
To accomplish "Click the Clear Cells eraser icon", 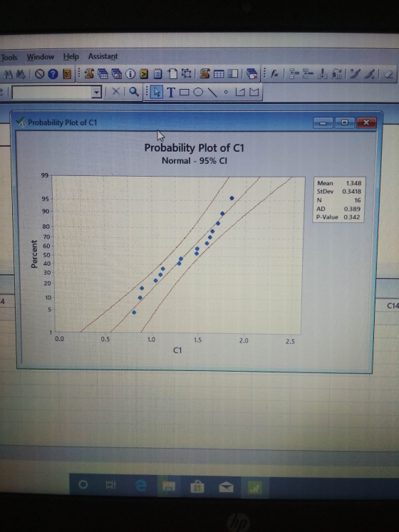I will pyautogui.click(x=388, y=74).
